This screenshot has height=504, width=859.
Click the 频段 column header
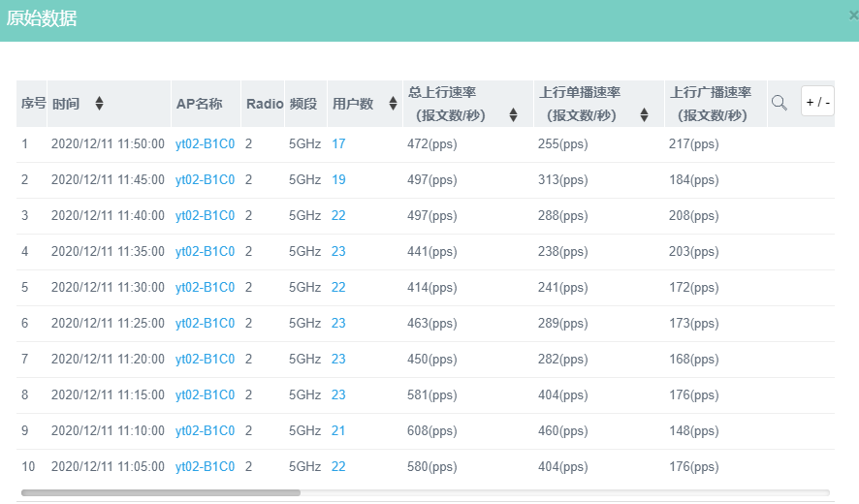pyautogui.click(x=303, y=104)
